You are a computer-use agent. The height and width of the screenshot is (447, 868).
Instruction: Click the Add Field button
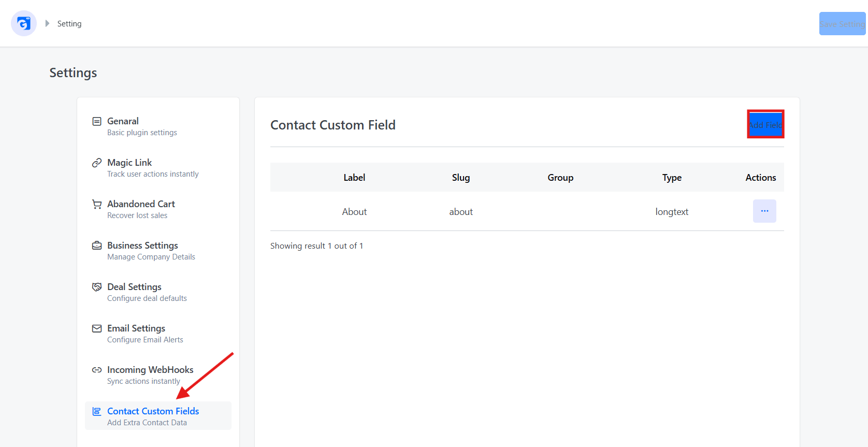765,124
